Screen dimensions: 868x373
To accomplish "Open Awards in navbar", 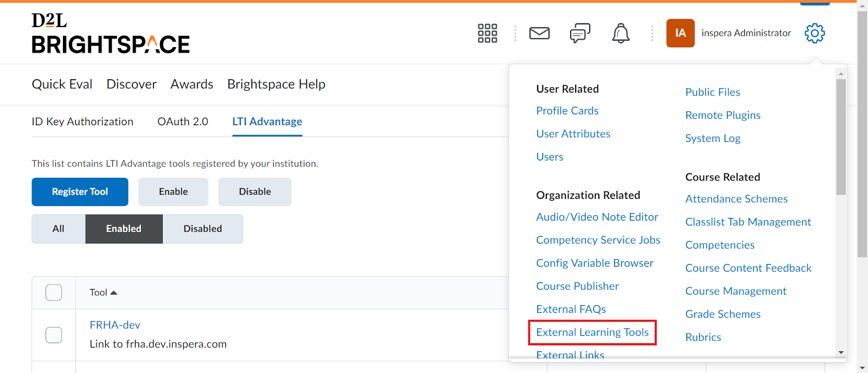I will coord(192,84).
